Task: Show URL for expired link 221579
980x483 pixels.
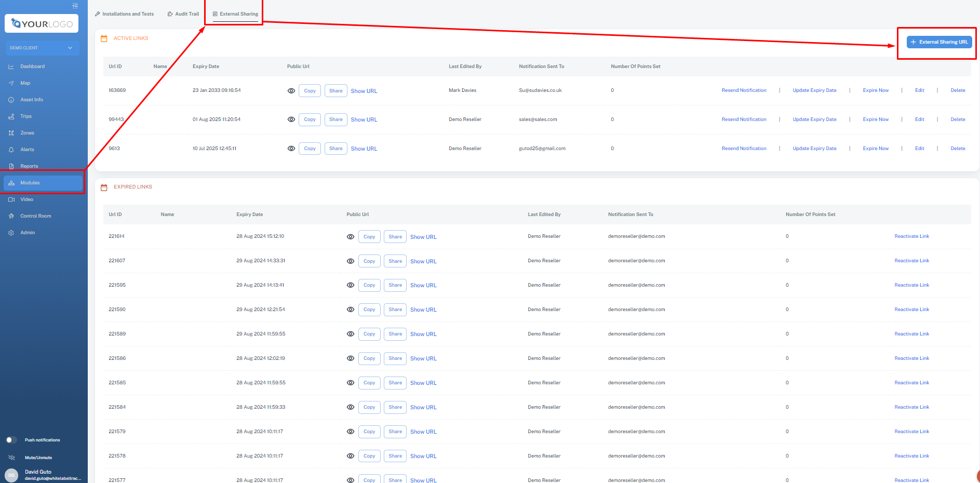Action: 423,432
